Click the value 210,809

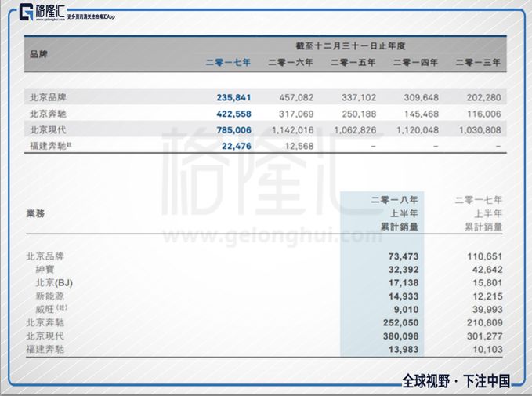tap(485, 322)
